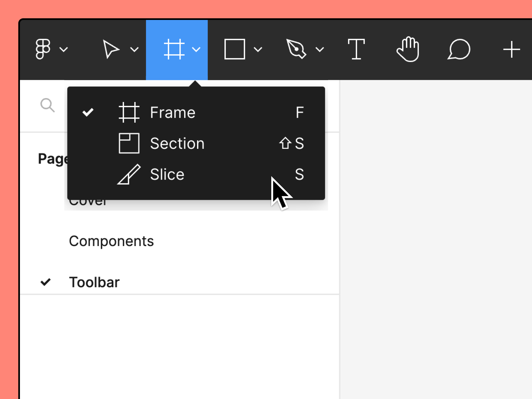532x399 pixels.
Task: Click the plus icon in toolbar
Action: (x=511, y=49)
